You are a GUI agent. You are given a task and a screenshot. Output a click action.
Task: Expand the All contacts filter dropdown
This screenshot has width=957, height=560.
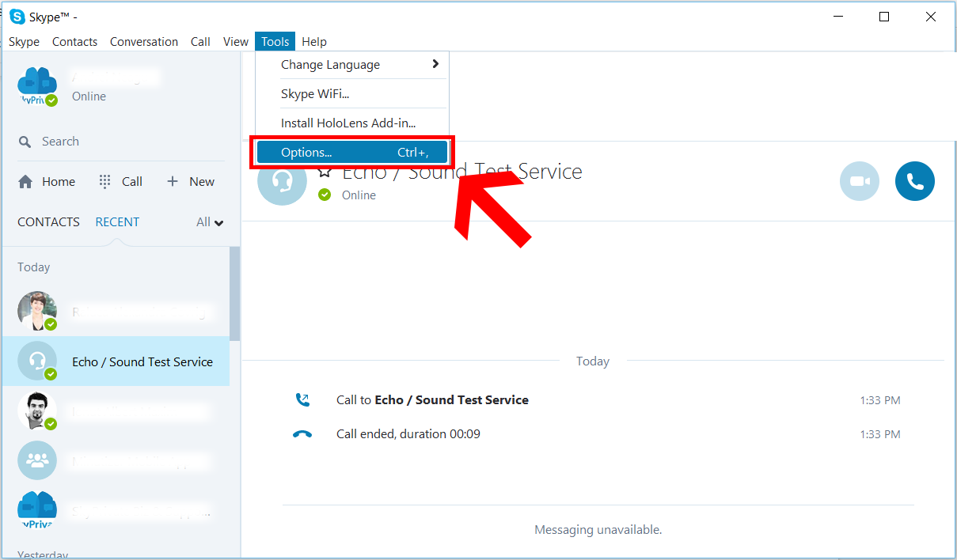(x=210, y=222)
